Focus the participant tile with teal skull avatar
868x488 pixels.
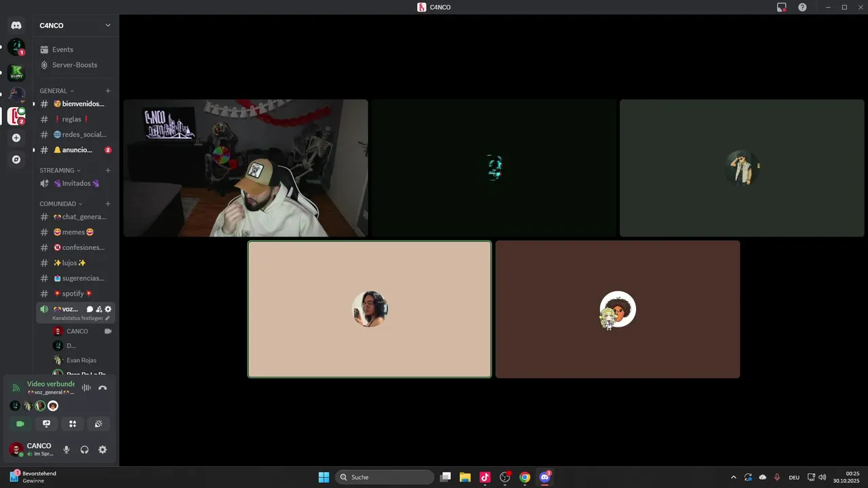pos(494,168)
